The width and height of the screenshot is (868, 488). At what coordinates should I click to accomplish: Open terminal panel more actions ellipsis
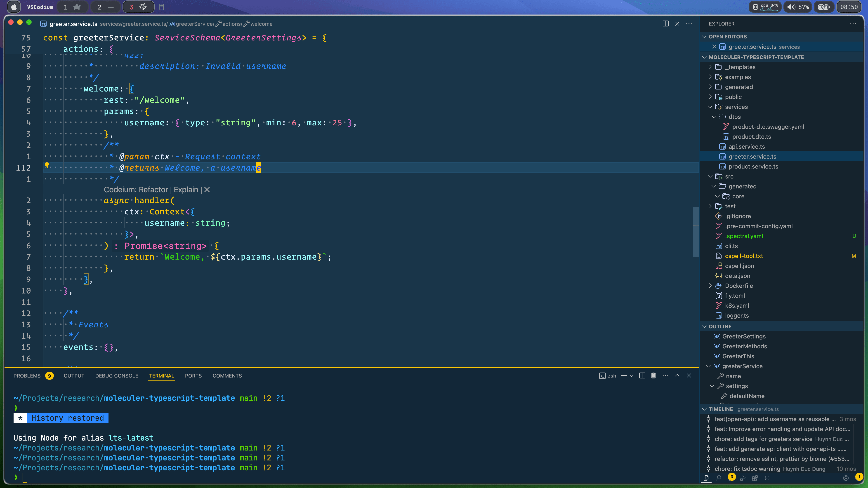[x=665, y=375]
